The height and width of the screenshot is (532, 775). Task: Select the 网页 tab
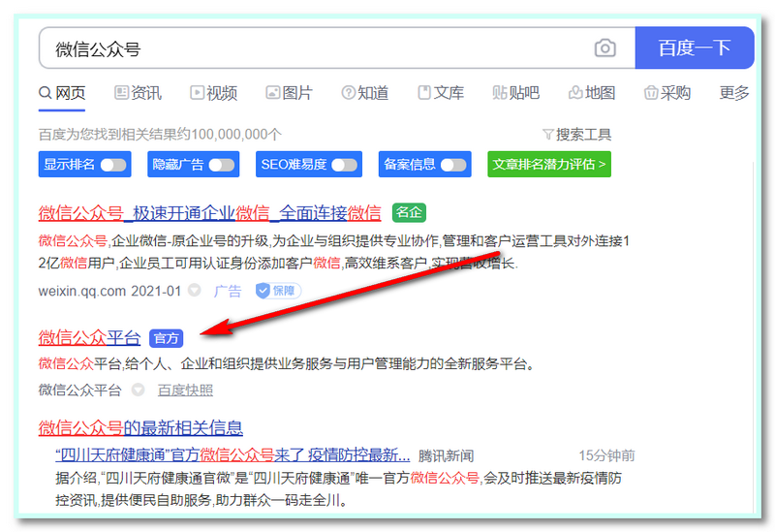point(62,93)
